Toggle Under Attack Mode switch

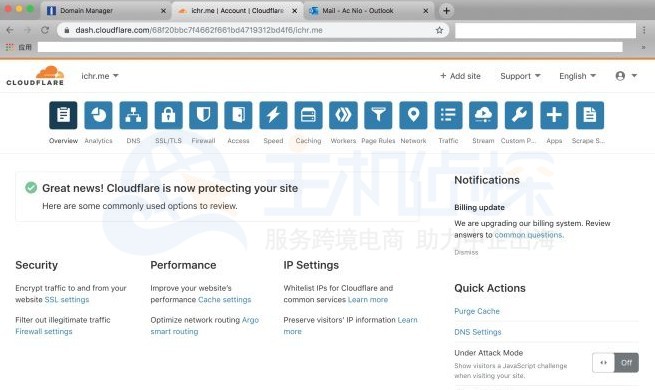[615, 362]
